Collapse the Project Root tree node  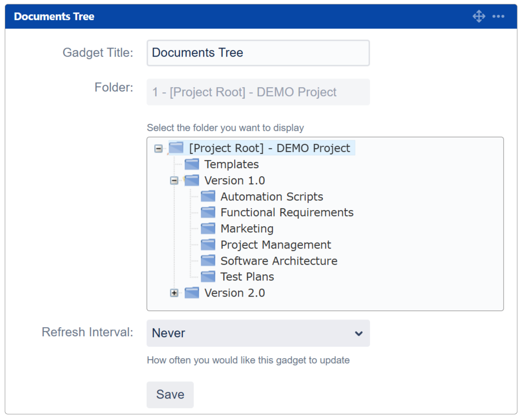point(158,148)
